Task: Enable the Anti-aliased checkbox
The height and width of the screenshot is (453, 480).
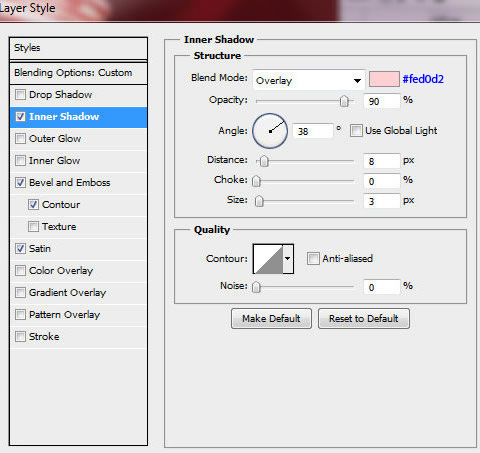Action: 313,259
